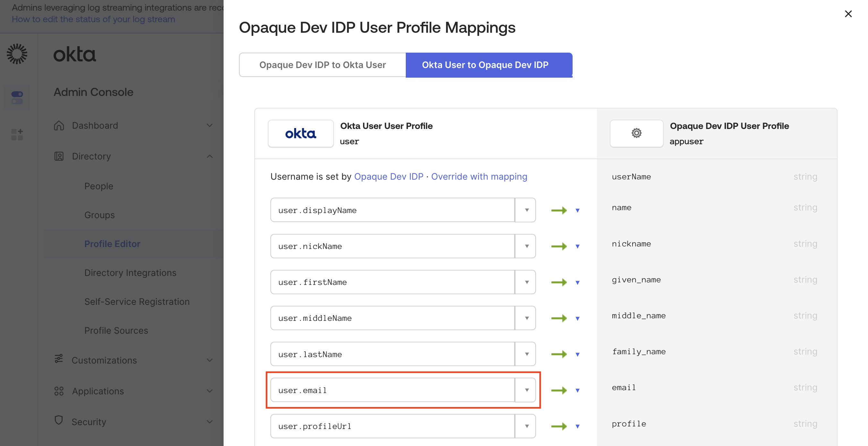Viewport: 868px width, 446px height.
Task: Open the apply-mapping options arrow for middle_name
Action: [x=577, y=319]
